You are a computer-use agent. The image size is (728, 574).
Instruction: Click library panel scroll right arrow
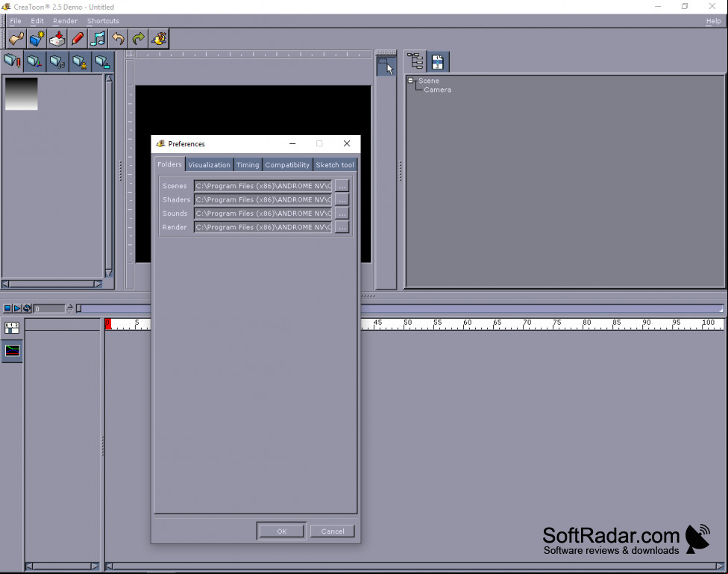[98, 284]
